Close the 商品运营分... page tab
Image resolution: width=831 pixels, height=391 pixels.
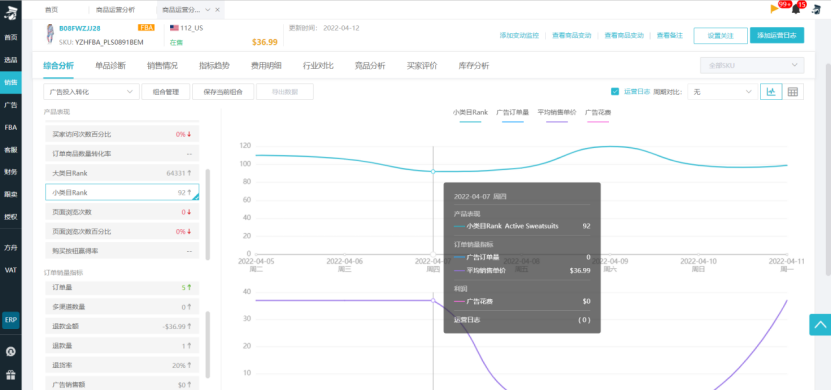click(217, 10)
